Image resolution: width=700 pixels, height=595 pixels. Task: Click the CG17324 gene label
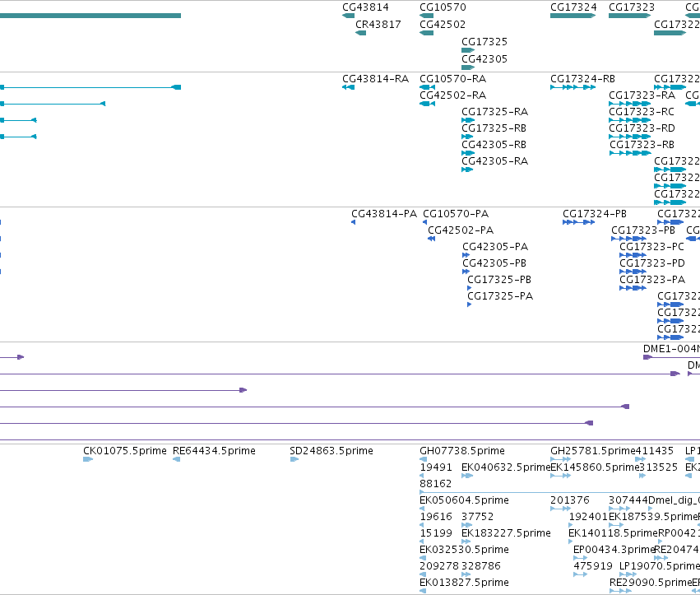click(x=573, y=7)
